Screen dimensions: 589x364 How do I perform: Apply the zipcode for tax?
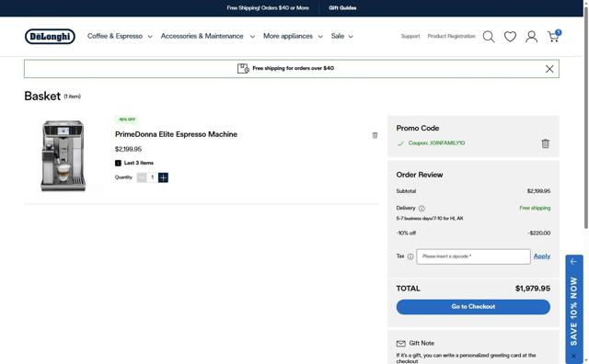click(x=542, y=256)
